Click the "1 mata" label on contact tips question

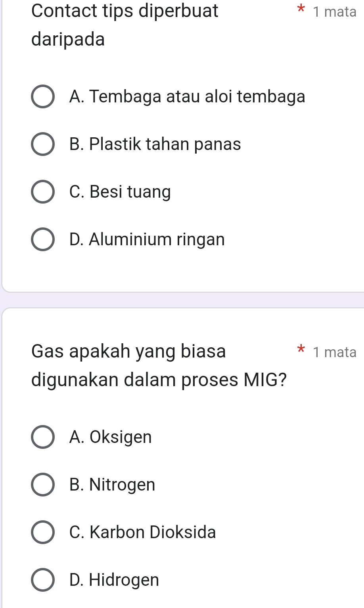coord(334,12)
